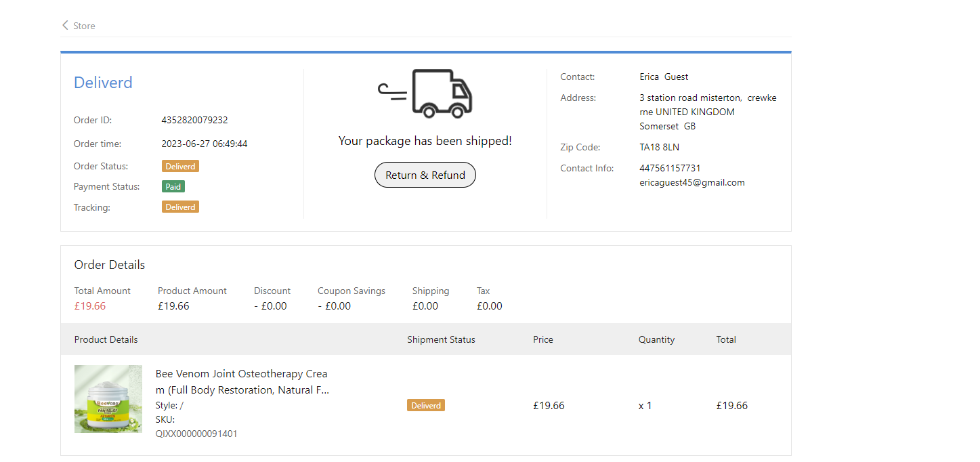The height and width of the screenshot is (462, 980).
Task: Select the order ID number 4352820079232
Action: (194, 120)
